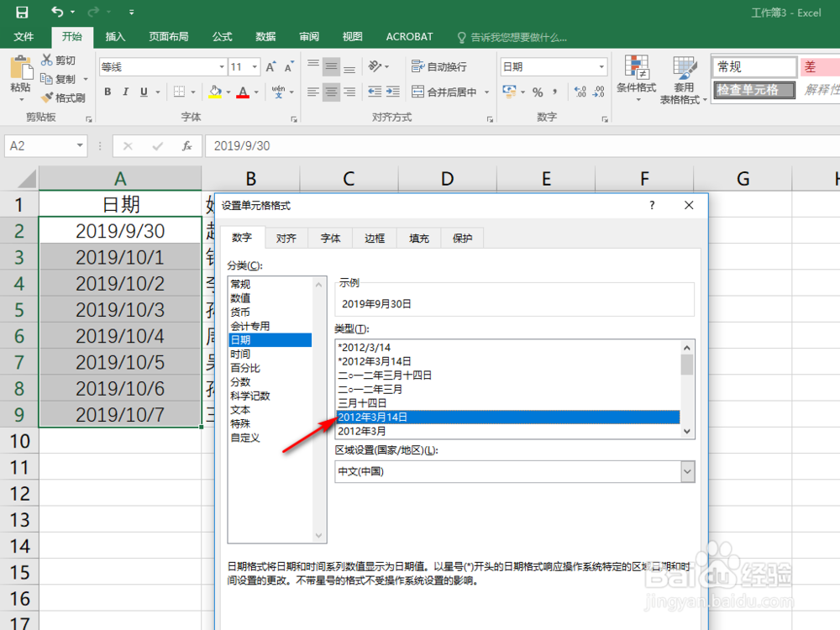The height and width of the screenshot is (630, 840).
Task: Click the Copy (复制) icon
Action: tap(47, 79)
